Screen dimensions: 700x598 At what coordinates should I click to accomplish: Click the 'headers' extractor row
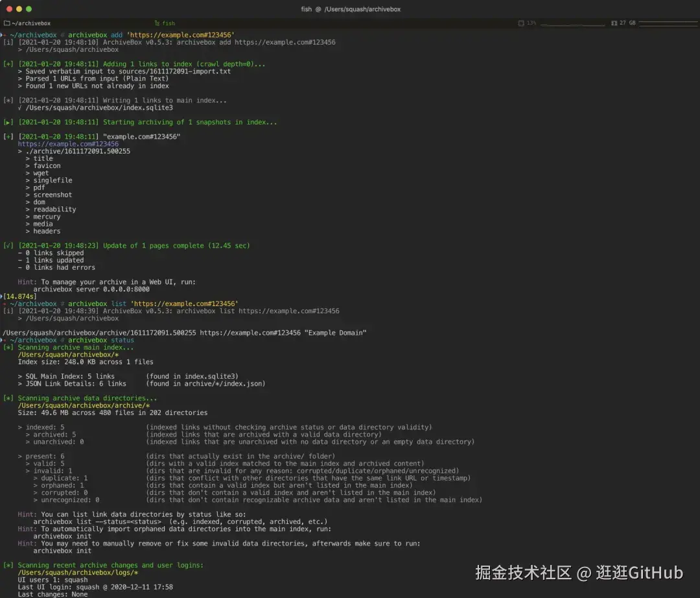(43, 232)
